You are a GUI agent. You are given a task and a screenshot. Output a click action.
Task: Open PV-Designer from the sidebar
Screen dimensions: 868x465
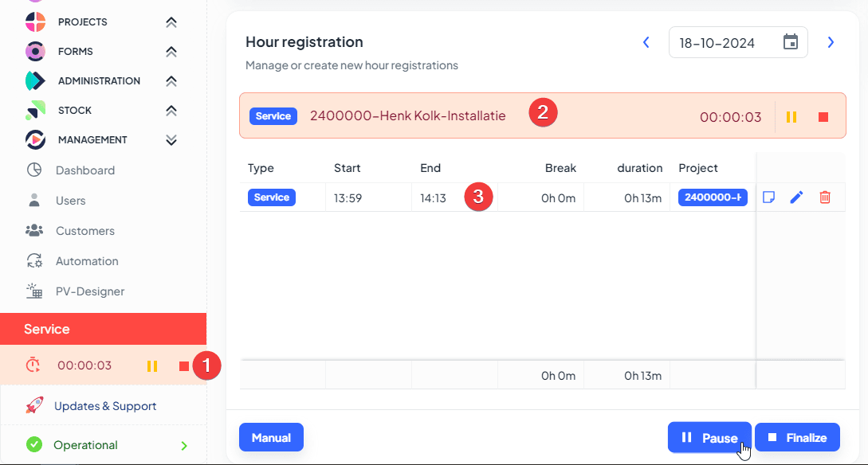click(89, 291)
